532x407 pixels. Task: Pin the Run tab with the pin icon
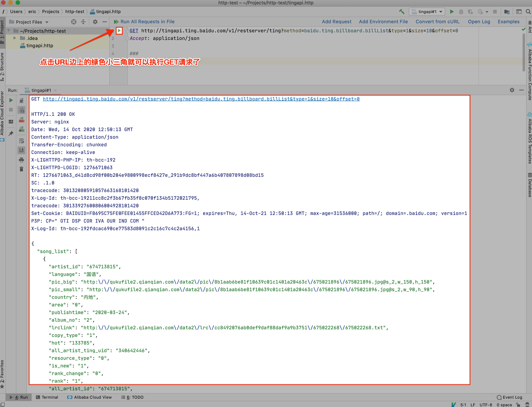tap(11, 133)
